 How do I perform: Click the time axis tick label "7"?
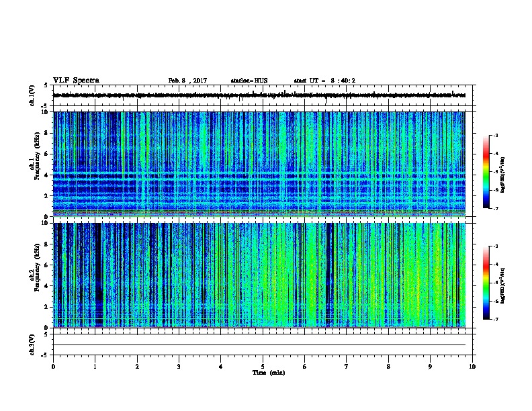[347, 366]
